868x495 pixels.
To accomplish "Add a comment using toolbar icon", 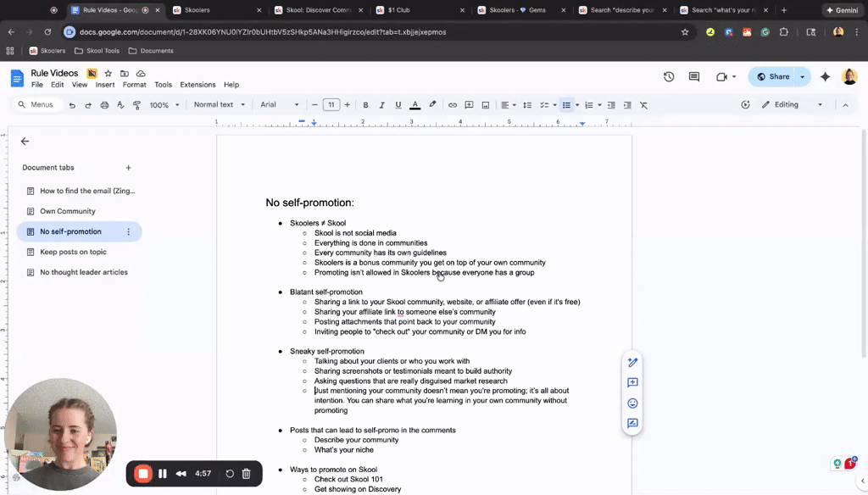I will point(469,104).
